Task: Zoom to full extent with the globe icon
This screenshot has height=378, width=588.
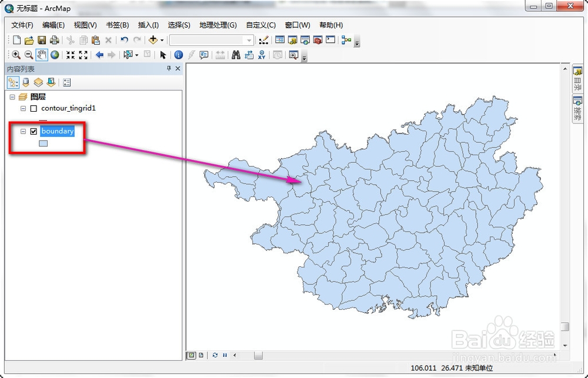Action: pyautogui.click(x=54, y=55)
